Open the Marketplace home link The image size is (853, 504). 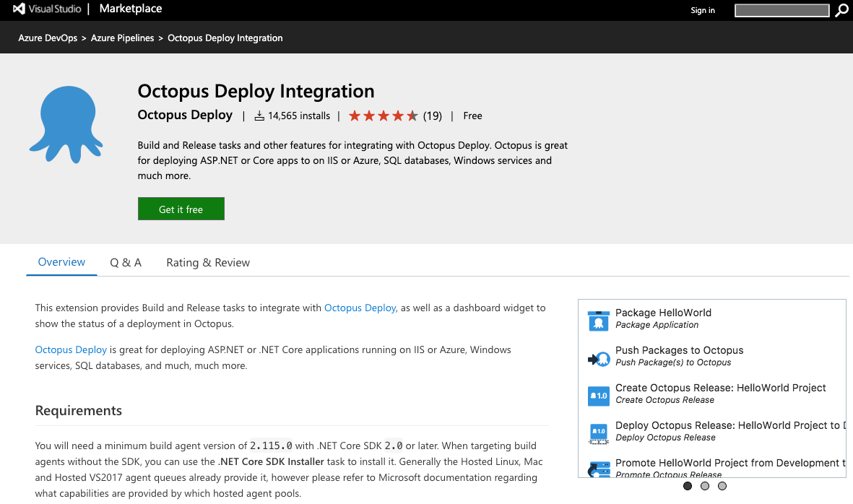pos(131,9)
